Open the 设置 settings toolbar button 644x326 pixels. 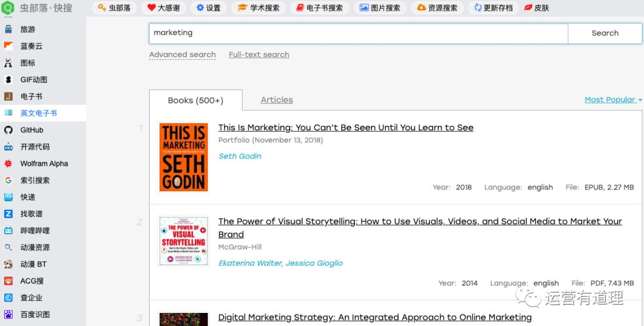tap(208, 8)
